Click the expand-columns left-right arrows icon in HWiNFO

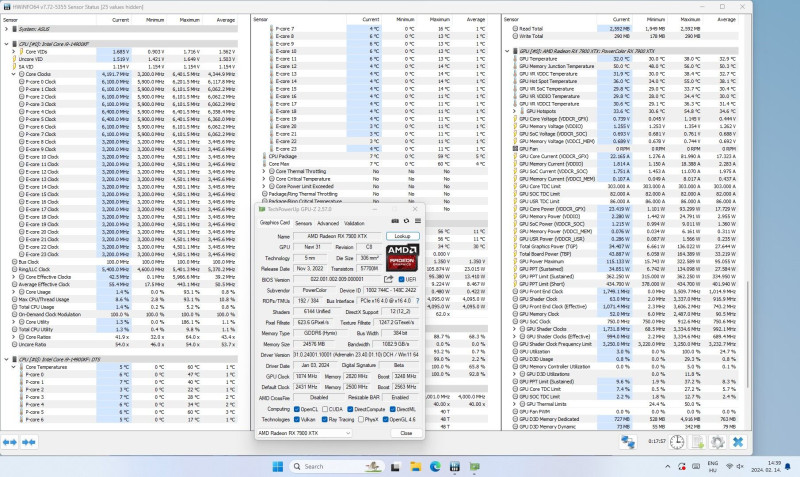coord(10,442)
